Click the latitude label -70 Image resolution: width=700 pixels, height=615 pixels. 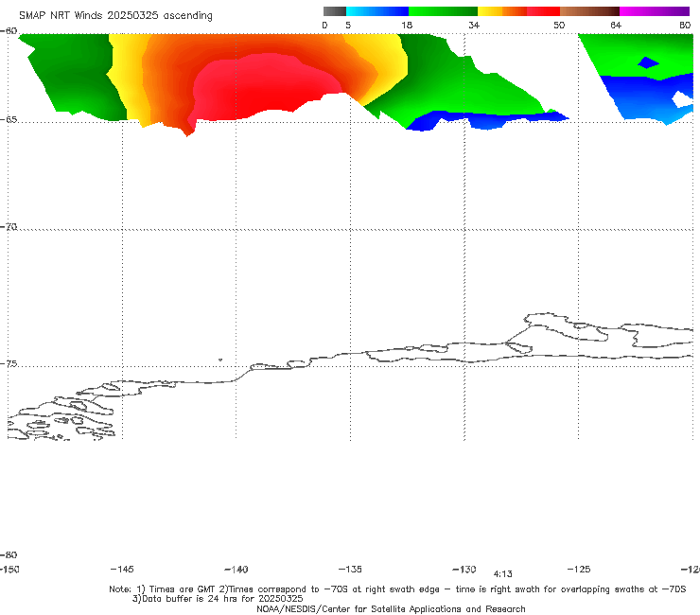9,227
